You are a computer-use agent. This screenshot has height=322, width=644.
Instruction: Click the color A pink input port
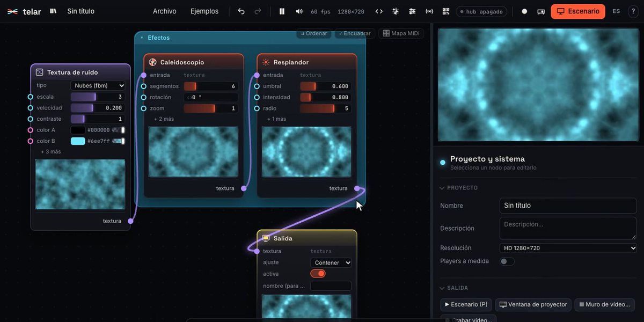point(31,130)
